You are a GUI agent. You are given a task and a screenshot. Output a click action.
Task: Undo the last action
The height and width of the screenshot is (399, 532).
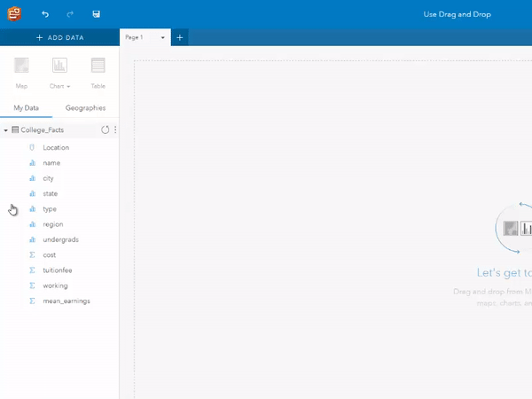[45, 14]
